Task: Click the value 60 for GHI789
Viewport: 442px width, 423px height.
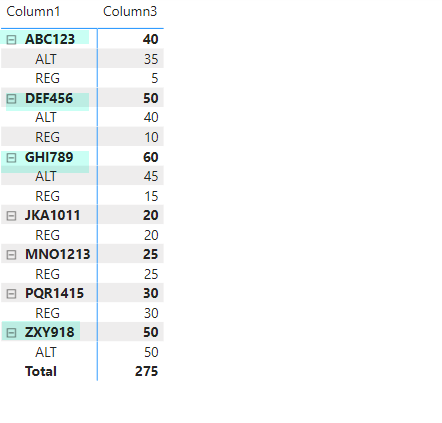Action: pos(151,157)
